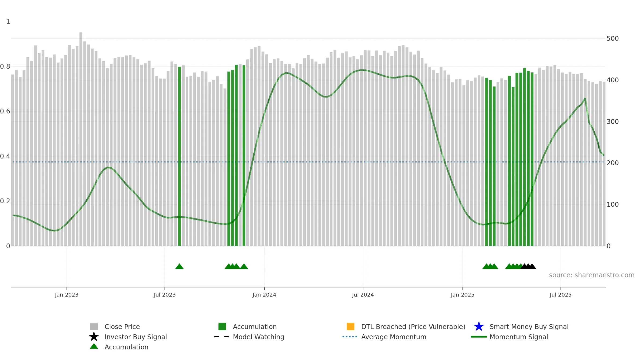
Task: Click the Jul 2025 axis label
Action: point(561,295)
